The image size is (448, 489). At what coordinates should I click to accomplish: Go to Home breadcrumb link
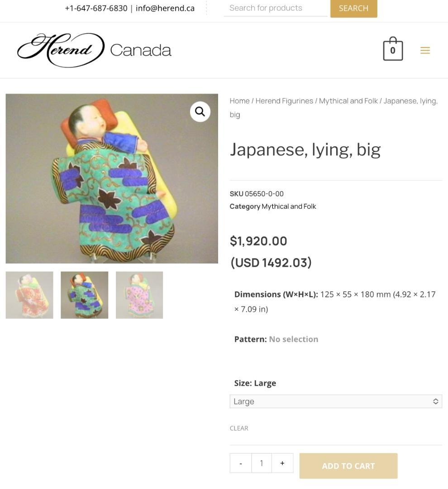(239, 101)
